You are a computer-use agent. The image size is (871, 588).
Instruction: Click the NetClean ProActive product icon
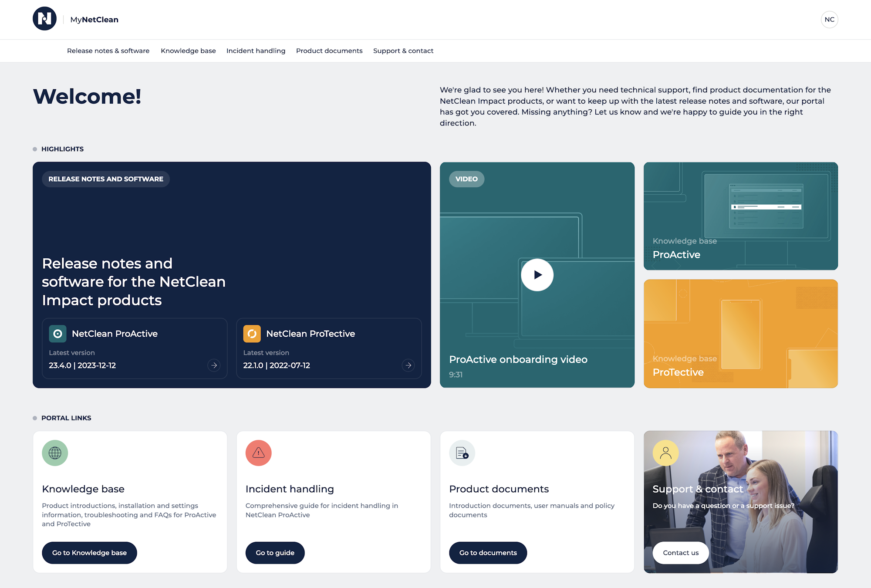[x=57, y=334]
